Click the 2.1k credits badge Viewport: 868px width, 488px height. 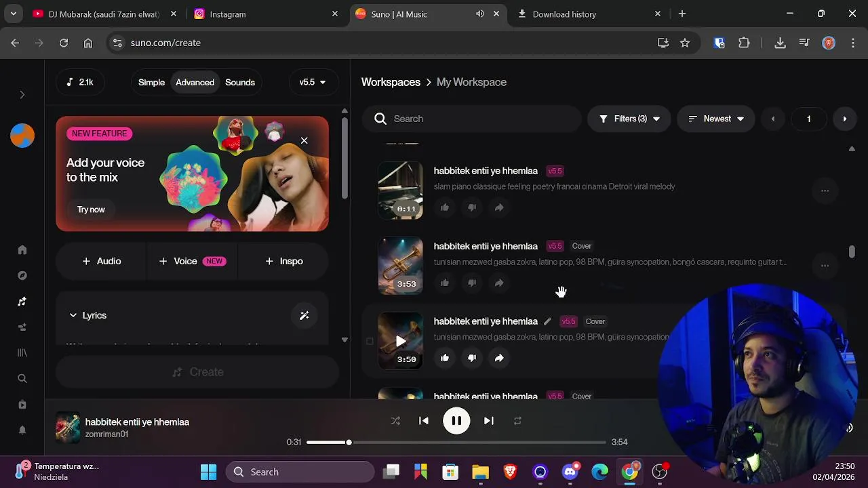(80, 82)
